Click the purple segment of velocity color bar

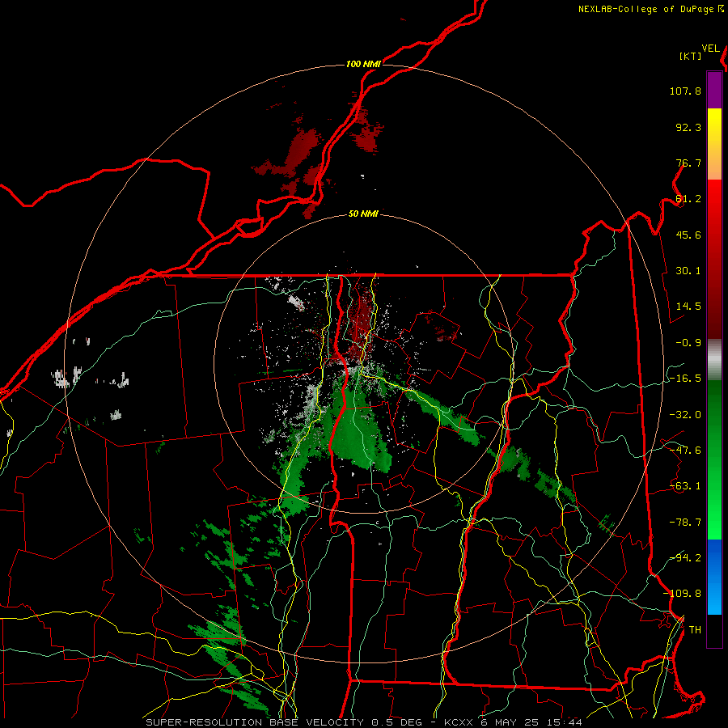pos(714,90)
